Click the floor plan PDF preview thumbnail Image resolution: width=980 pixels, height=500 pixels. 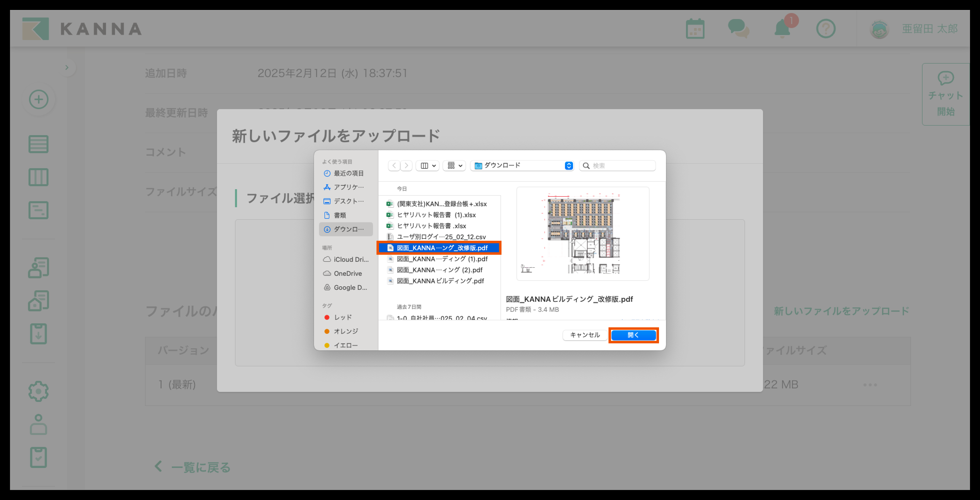point(582,233)
